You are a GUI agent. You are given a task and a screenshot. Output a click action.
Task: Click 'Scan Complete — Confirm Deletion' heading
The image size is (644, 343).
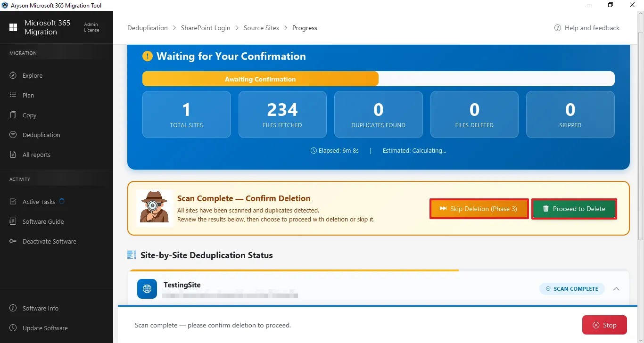(x=244, y=198)
